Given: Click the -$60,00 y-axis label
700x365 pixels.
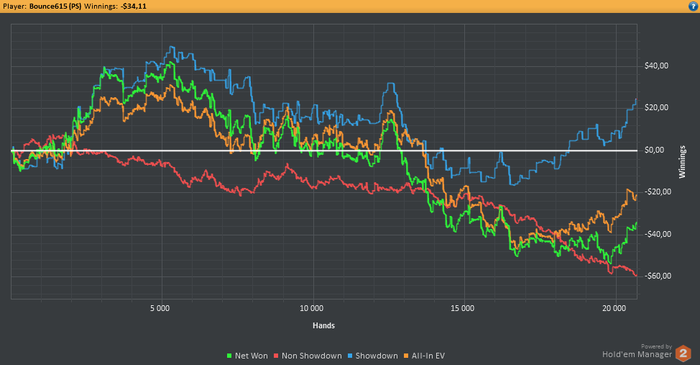Looking at the screenshot, I should (x=658, y=276).
